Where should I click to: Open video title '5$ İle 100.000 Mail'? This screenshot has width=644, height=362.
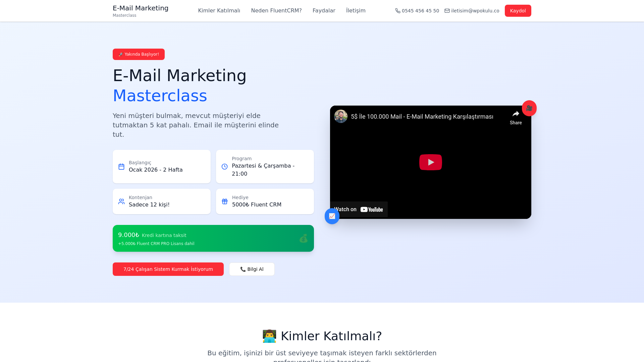point(422,117)
